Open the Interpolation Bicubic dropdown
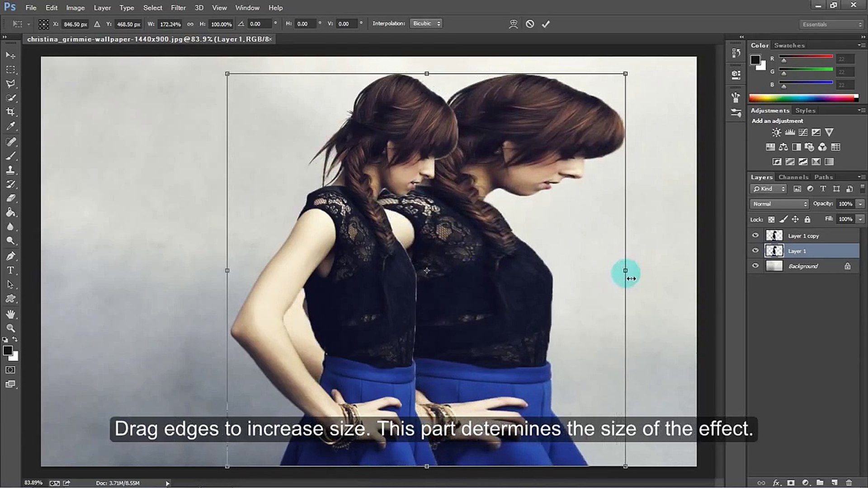The image size is (868, 488). pyautogui.click(x=426, y=23)
